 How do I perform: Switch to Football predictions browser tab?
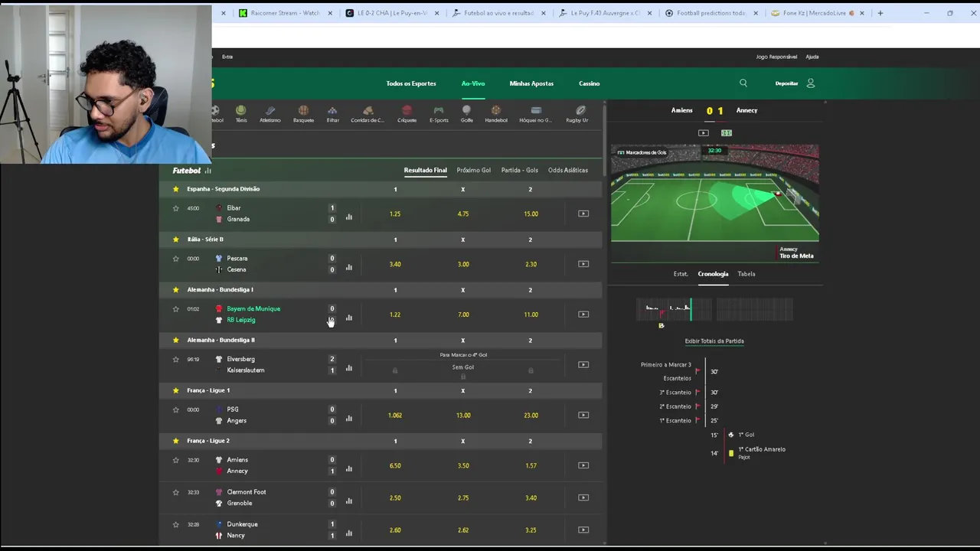coord(711,13)
